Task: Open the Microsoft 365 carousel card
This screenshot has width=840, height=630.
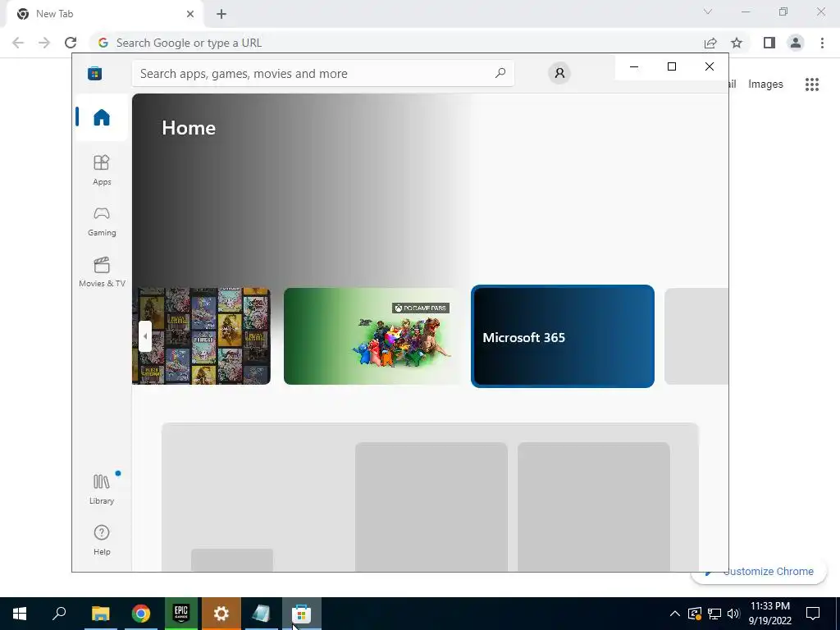Action: pos(563,336)
